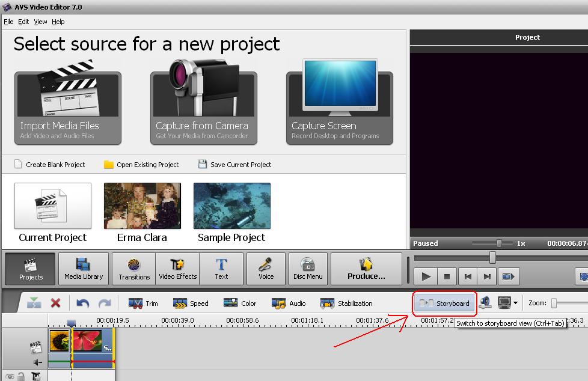Toggle the effects track eye visibility

tap(10, 377)
